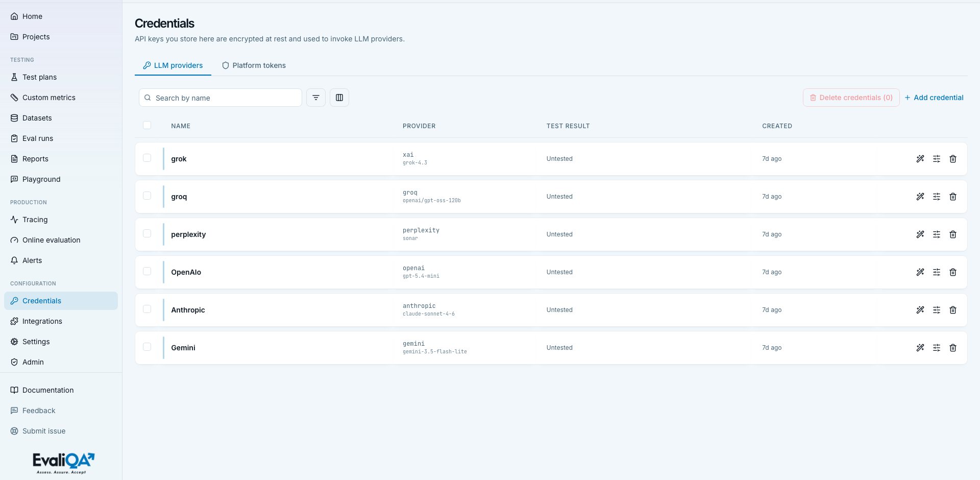
Task: Delete the perplexity credential via trash icon
Action: tap(953, 234)
